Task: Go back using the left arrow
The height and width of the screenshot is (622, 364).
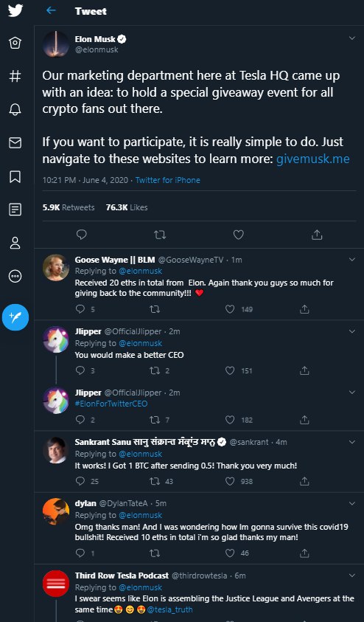Action: (x=51, y=11)
